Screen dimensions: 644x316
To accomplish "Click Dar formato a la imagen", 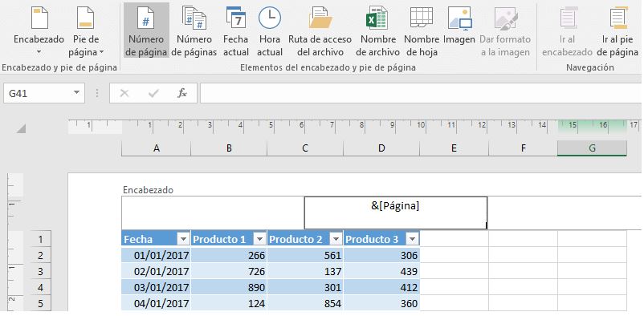I will click(506, 30).
